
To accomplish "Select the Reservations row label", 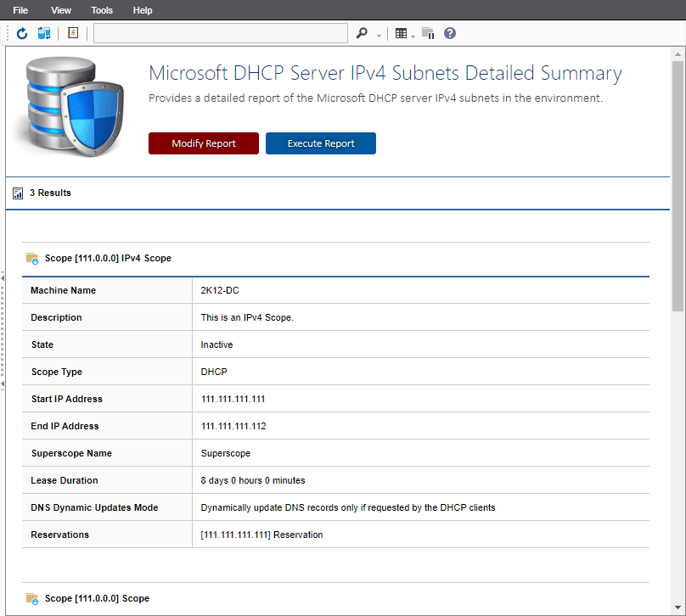I will 60,535.
